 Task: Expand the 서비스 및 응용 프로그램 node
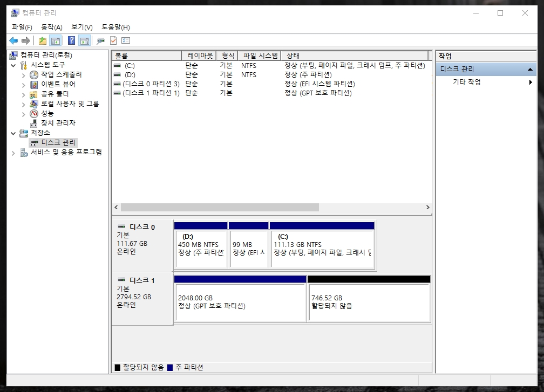coord(13,153)
